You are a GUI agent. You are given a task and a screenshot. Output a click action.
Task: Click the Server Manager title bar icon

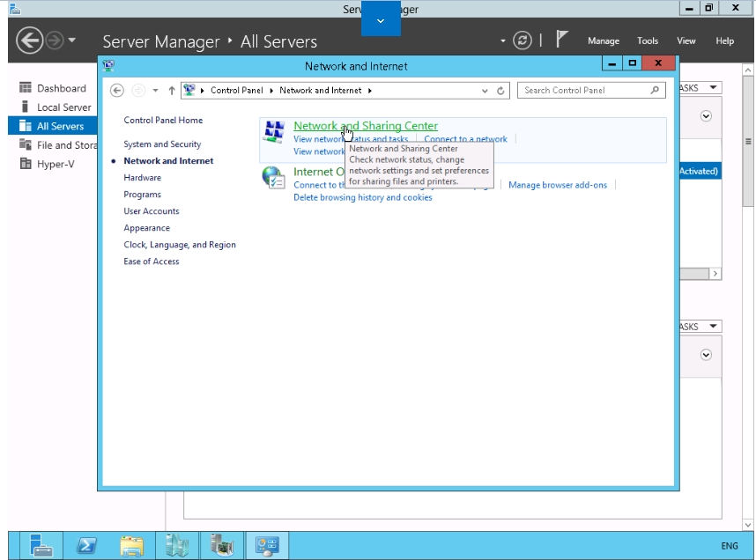pos(16,9)
